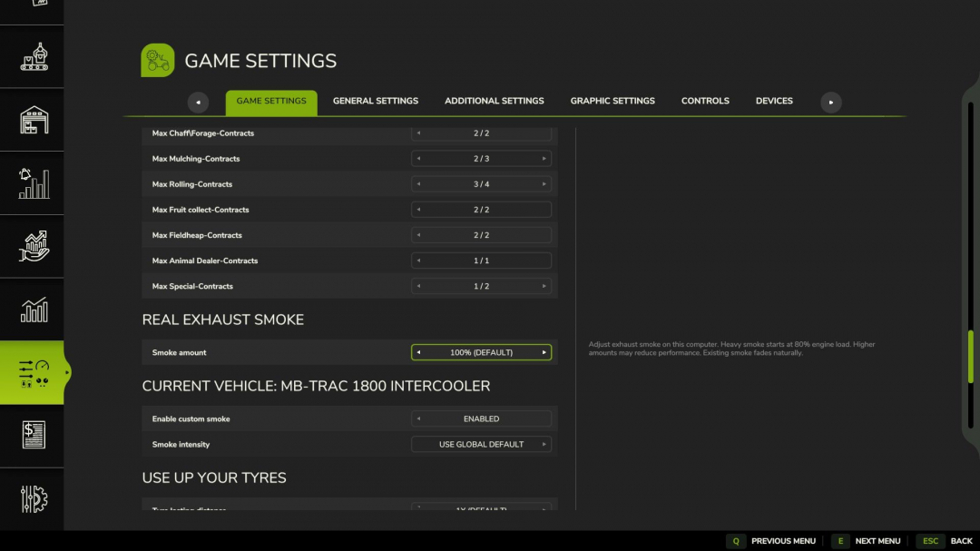Open the finances growth hand icon
Viewport: 980px width, 551px height.
pyautogui.click(x=34, y=246)
